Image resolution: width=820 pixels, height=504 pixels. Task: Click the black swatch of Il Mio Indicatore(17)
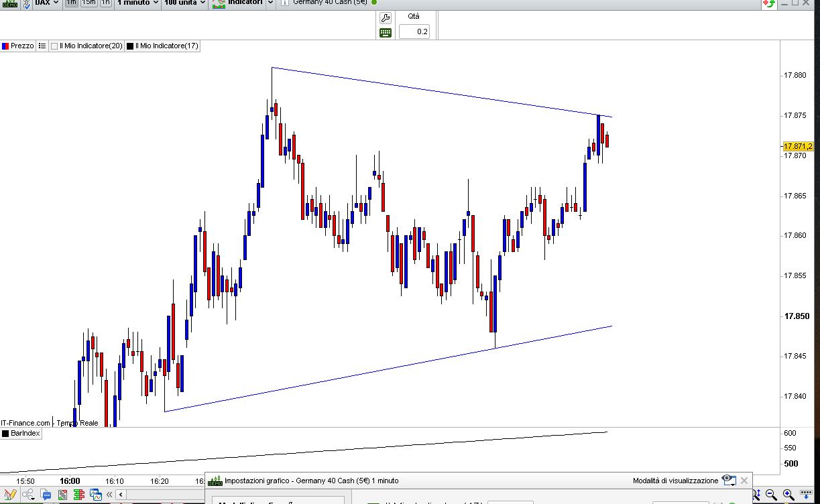click(x=130, y=46)
